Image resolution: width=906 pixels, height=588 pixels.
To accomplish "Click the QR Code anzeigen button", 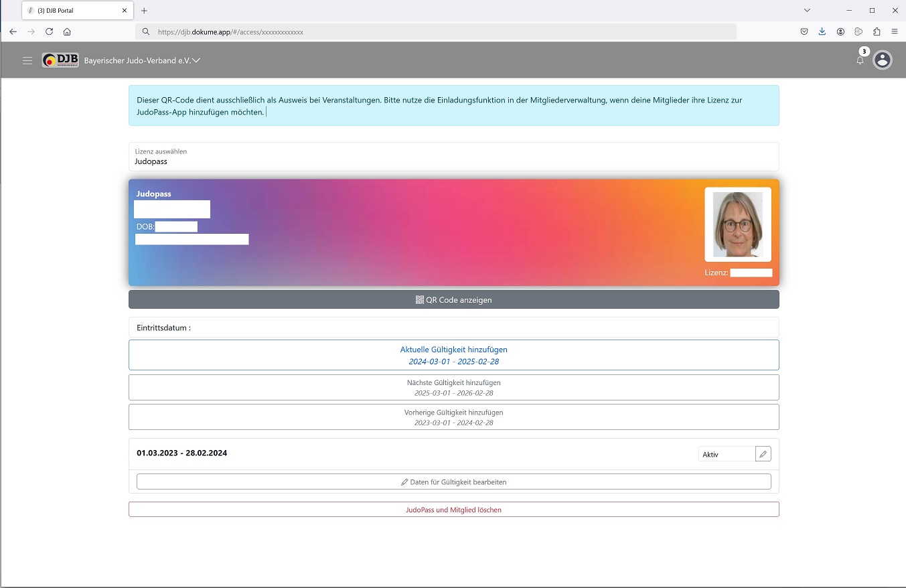I will coord(453,299).
